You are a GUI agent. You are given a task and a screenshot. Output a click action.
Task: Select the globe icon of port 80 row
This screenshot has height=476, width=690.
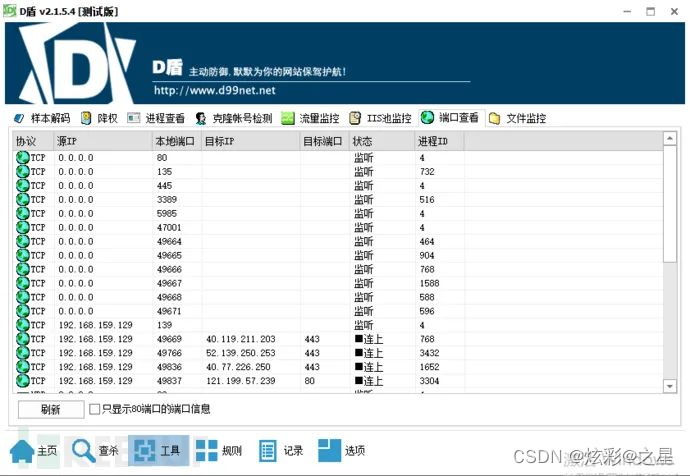coord(22,157)
